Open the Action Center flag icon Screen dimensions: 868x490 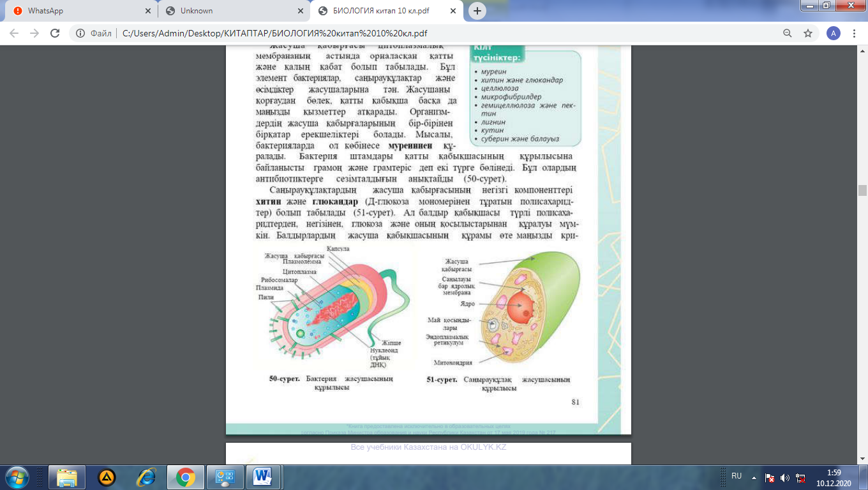pyautogui.click(x=770, y=477)
